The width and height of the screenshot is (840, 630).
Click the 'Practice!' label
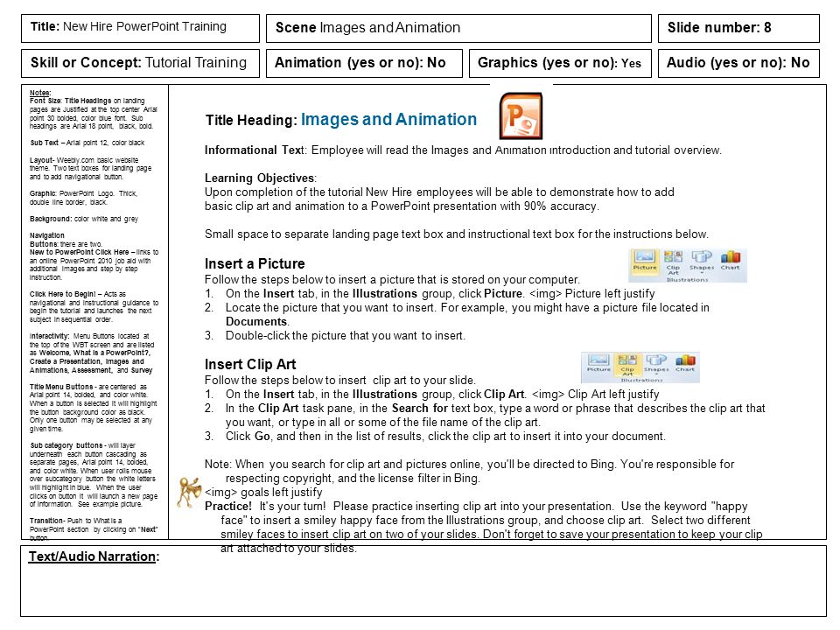coord(228,507)
